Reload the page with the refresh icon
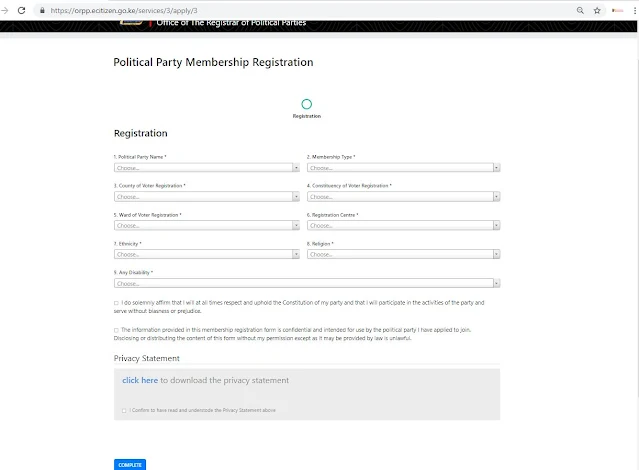This screenshot has width=639, height=470. click(x=22, y=11)
